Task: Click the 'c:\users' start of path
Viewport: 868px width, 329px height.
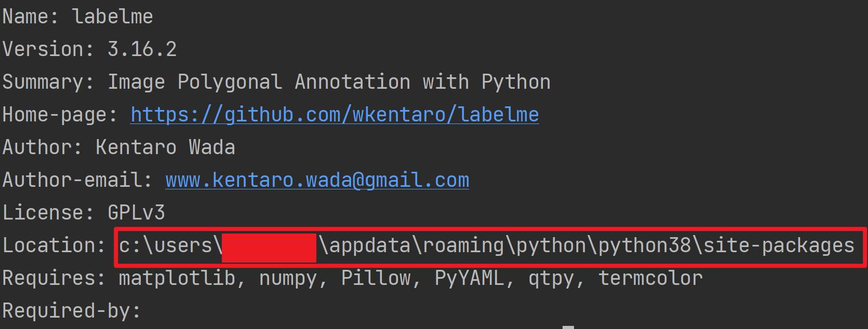Action: [x=165, y=245]
